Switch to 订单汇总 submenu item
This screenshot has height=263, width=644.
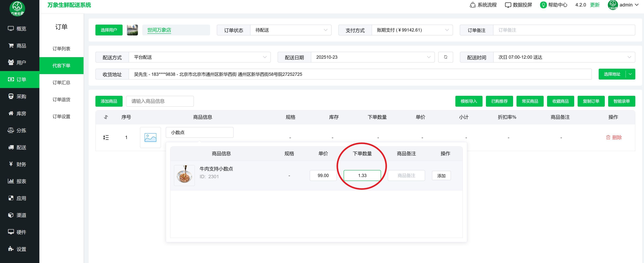(x=61, y=83)
